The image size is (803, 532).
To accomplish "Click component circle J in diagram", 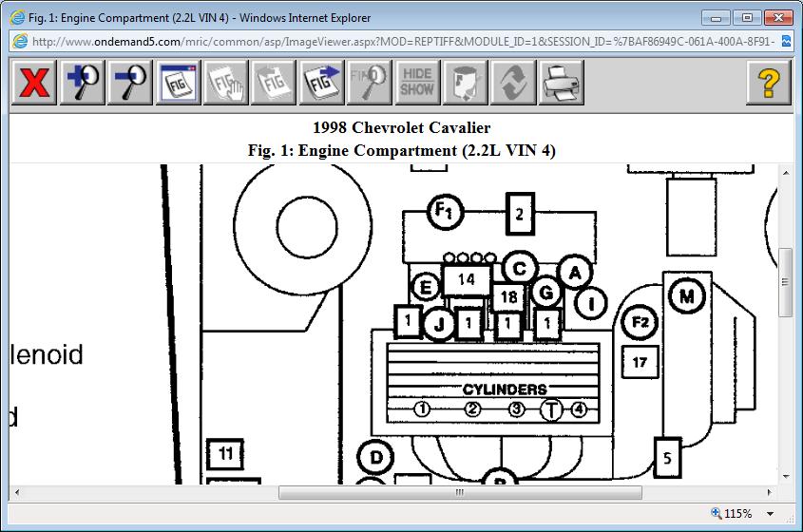I will (x=439, y=324).
